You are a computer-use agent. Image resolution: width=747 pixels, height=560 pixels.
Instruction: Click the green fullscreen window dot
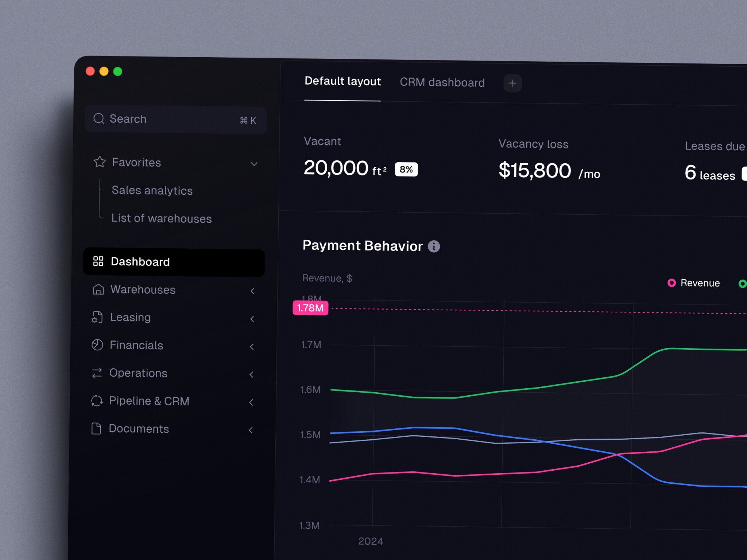(118, 71)
